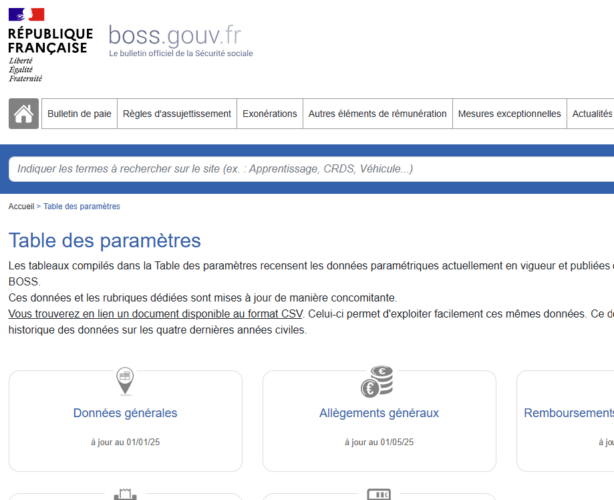Open the Règles d'assujettissement menu
The height and width of the screenshot is (500, 614).
point(177,114)
